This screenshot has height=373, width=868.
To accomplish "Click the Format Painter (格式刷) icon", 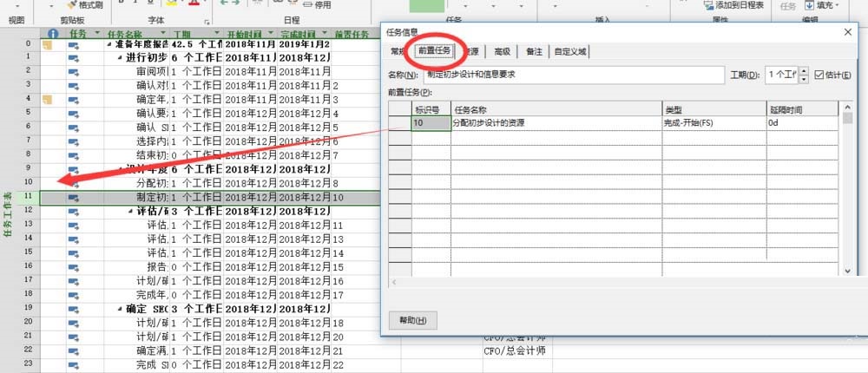I will tap(73, 5).
